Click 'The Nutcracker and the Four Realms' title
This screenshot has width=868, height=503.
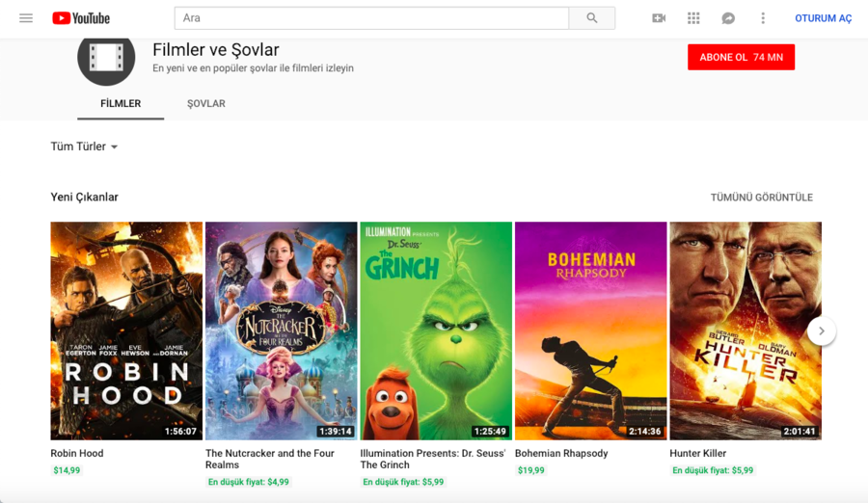click(270, 460)
